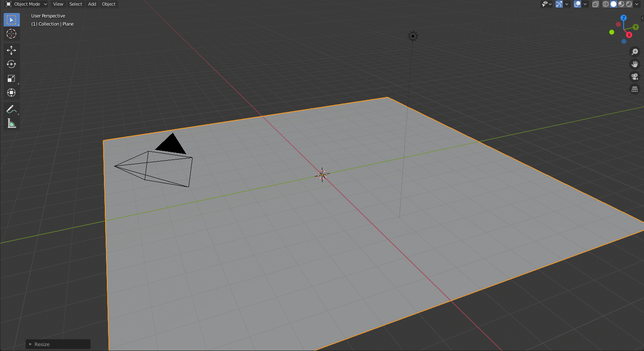Screen dimensions: 644x351
Task: Click the blue Z axis gizmo handle
Action: coord(624,18)
